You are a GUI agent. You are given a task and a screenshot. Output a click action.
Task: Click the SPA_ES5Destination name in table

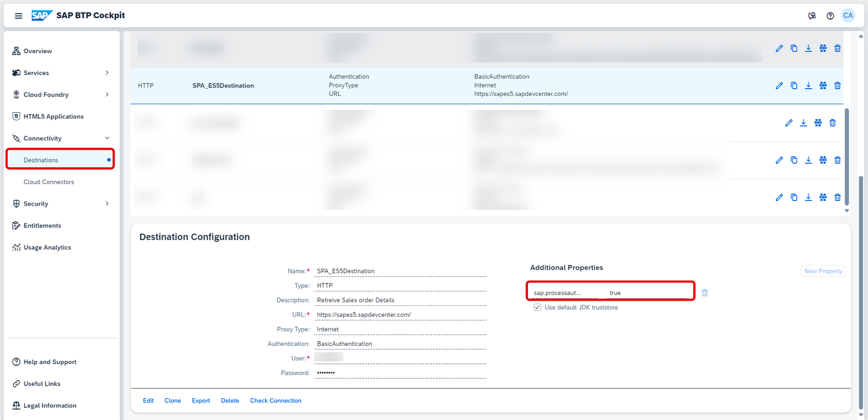(x=223, y=86)
